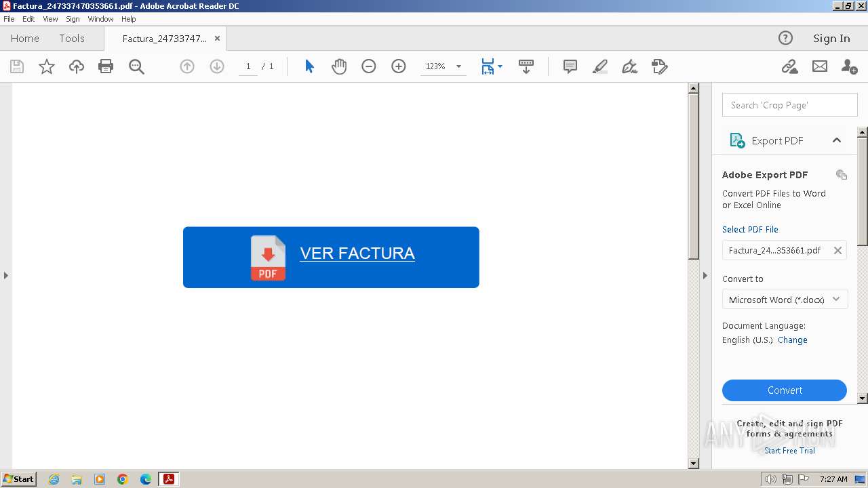868x488 pixels.
Task: Click the 7:27 AM system clock
Action: tap(833, 479)
